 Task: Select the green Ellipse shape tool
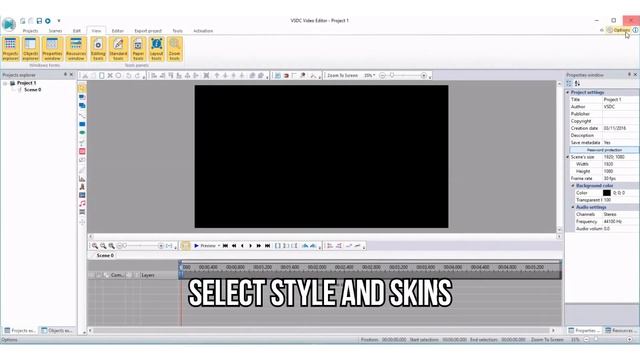82,133
